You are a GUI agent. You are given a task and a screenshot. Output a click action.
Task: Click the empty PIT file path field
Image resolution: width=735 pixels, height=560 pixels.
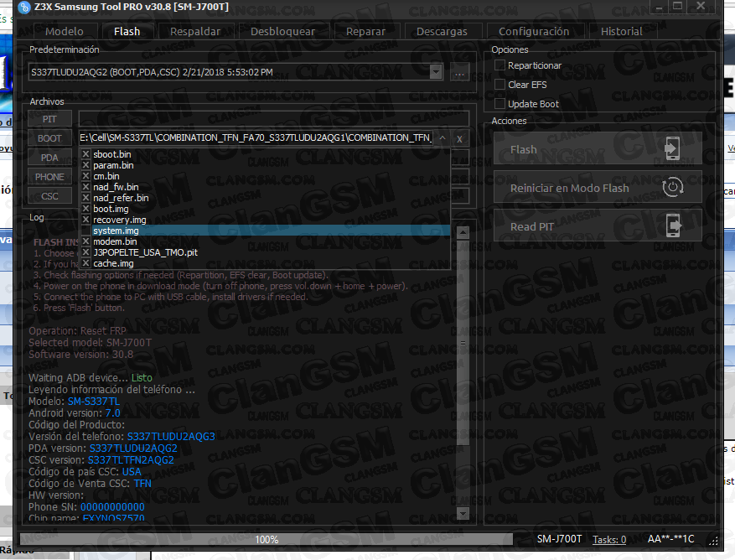274,119
